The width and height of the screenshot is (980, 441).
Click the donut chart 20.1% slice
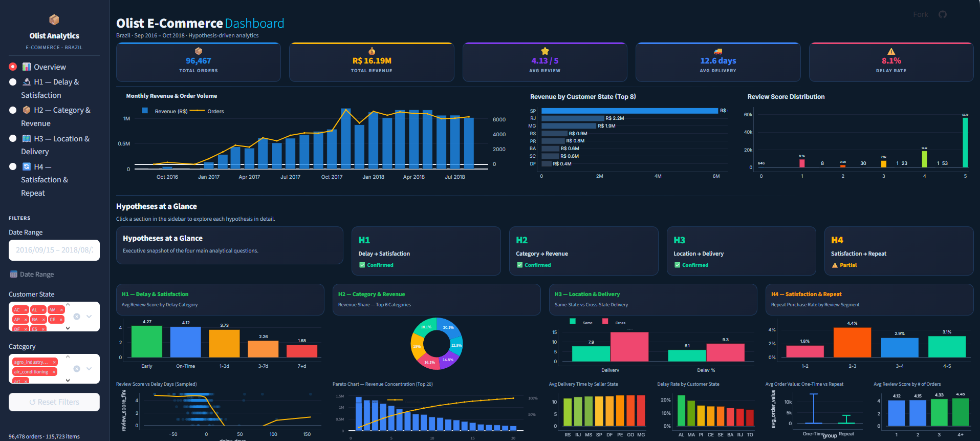pos(449,328)
